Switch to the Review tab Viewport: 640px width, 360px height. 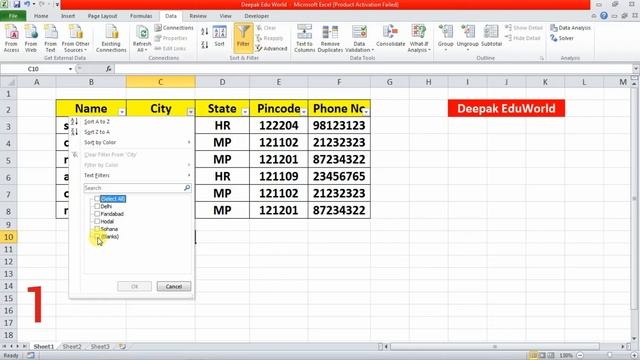pyautogui.click(x=198, y=16)
